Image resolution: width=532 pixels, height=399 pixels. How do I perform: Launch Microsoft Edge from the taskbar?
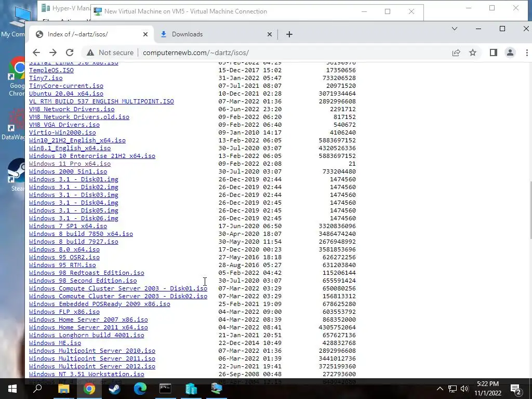point(140,389)
